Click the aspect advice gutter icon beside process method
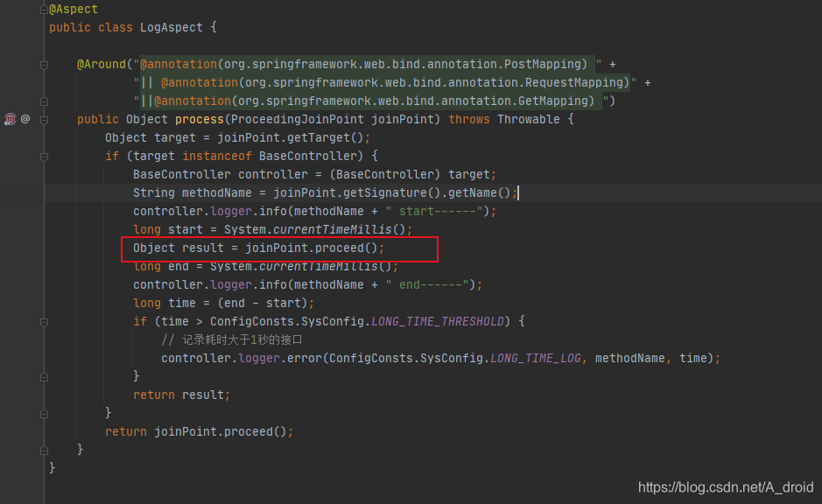822x504 pixels. (x=10, y=120)
